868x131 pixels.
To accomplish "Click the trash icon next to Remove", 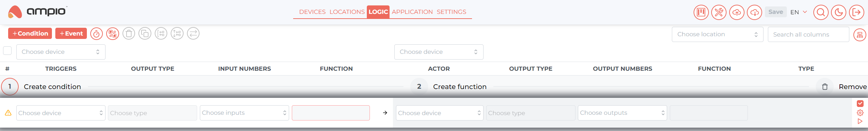I will click(x=825, y=87).
